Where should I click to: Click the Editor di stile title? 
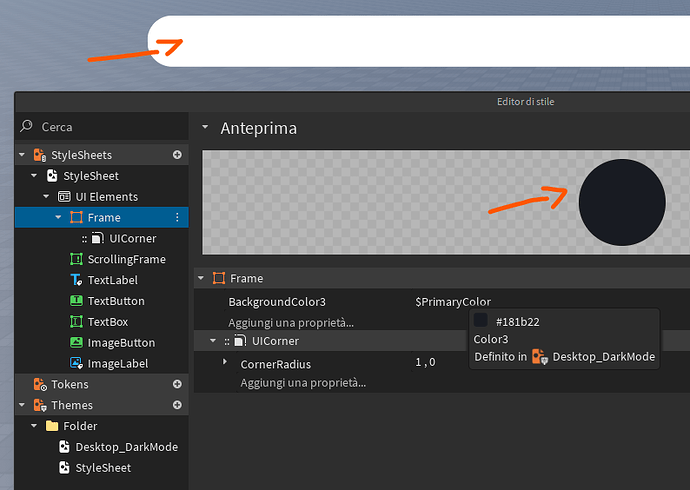click(525, 102)
